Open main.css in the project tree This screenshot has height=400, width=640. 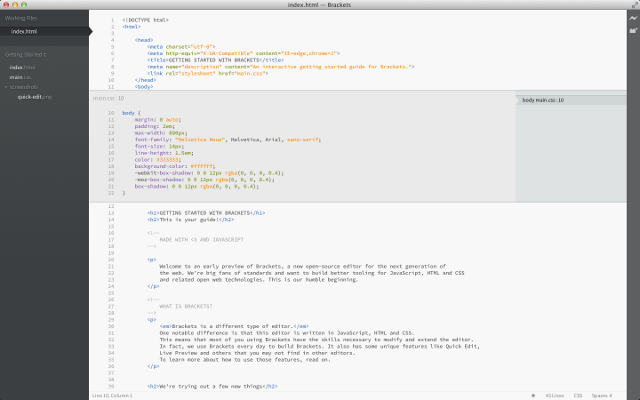pyautogui.click(x=18, y=76)
